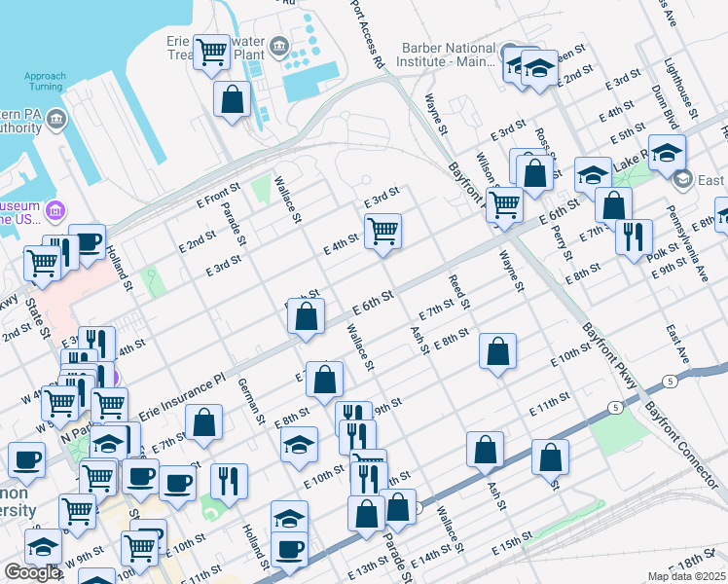728x584 pixels.
Task: Click the 'Lighthouse St' street label
Action: [x=680, y=89]
